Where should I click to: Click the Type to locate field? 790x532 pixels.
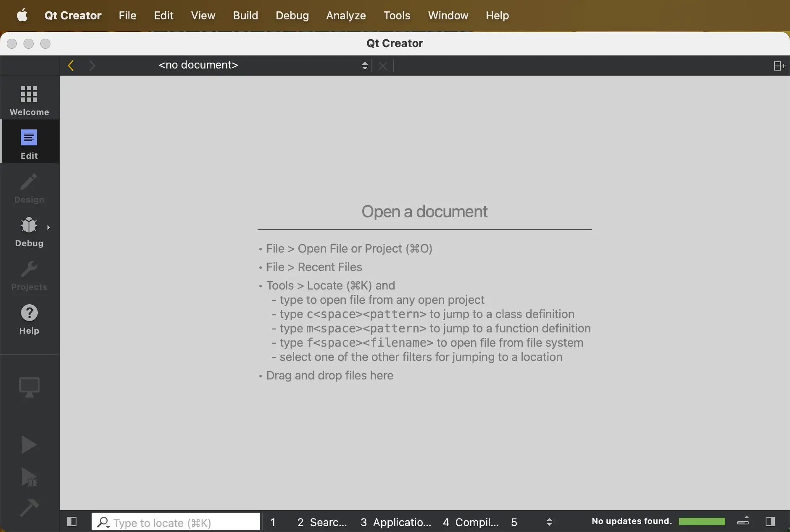176,522
